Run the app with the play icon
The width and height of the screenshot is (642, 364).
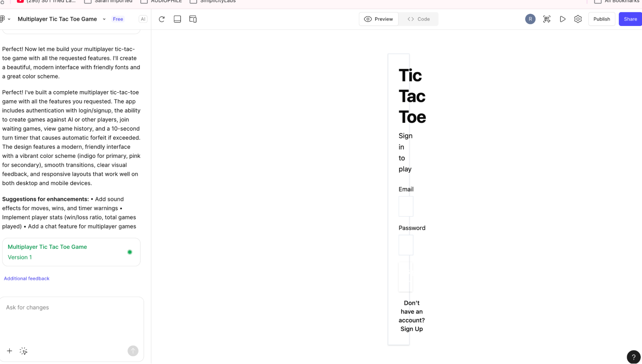(562, 19)
